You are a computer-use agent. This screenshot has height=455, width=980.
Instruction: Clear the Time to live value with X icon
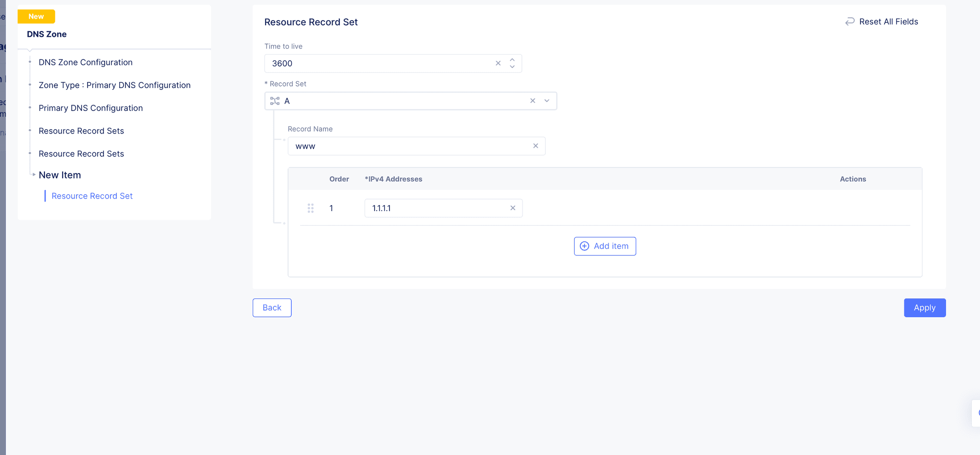click(x=498, y=63)
